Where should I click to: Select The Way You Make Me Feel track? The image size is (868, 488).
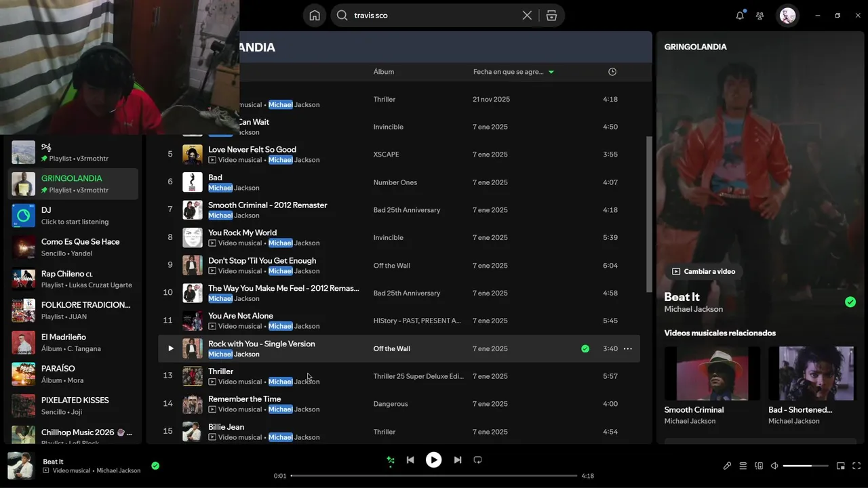point(399,293)
